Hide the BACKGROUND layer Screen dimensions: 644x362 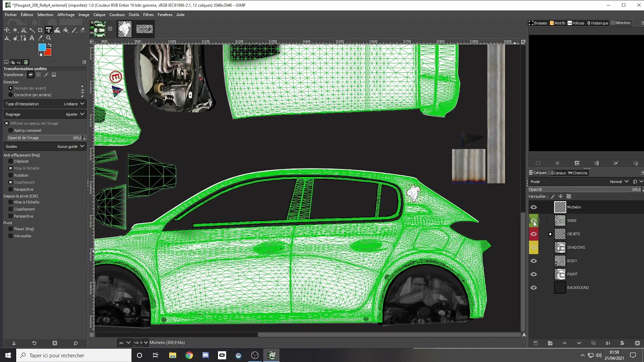pos(534,288)
